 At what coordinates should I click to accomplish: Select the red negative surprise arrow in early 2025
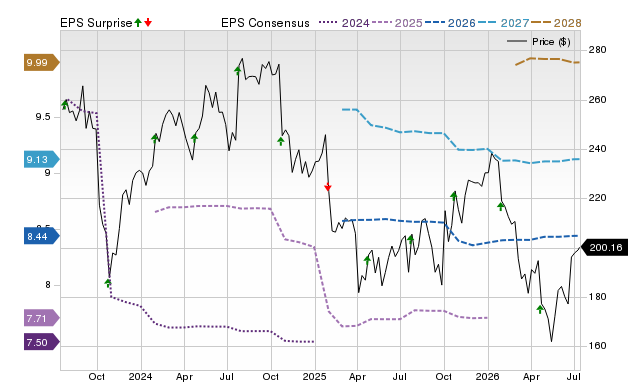coord(328,187)
